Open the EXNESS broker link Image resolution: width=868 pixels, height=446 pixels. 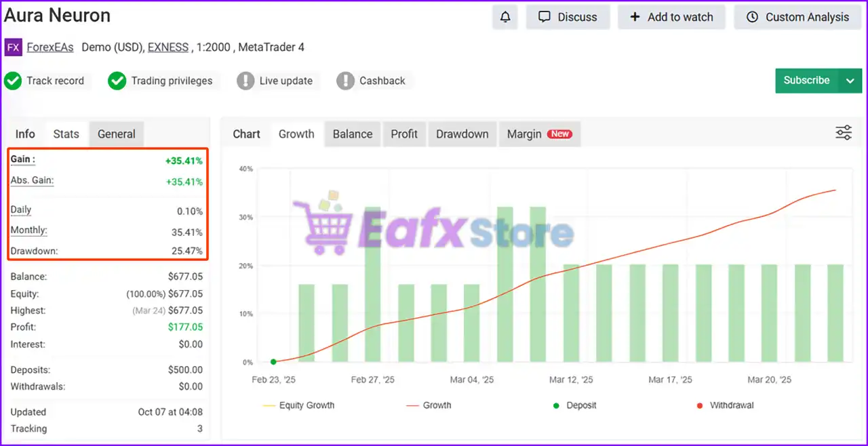[x=168, y=47]
